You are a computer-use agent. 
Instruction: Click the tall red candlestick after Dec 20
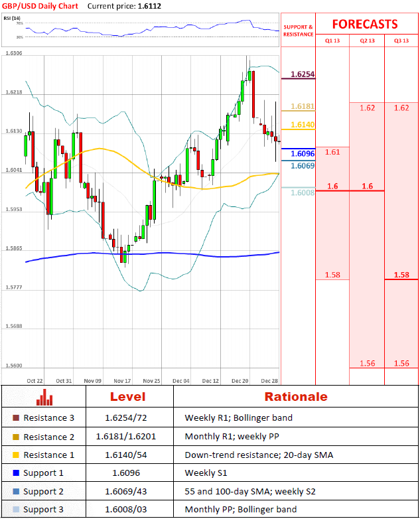coord(253,94)
